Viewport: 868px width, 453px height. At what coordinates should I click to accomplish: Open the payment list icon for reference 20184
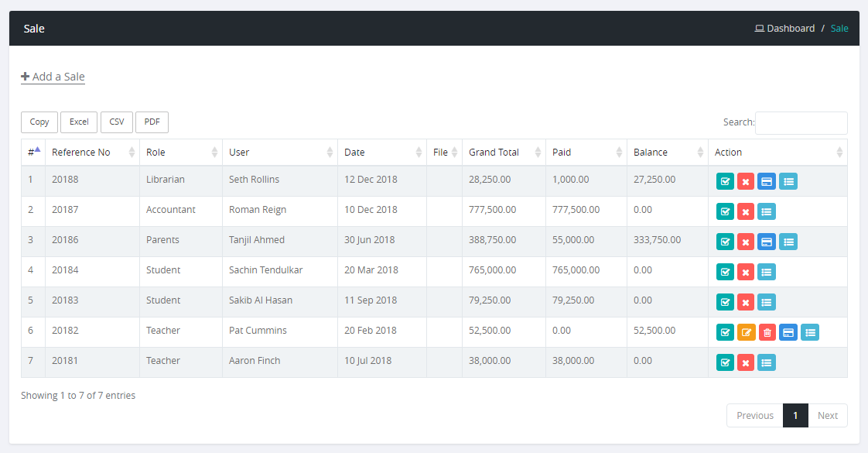767,272
